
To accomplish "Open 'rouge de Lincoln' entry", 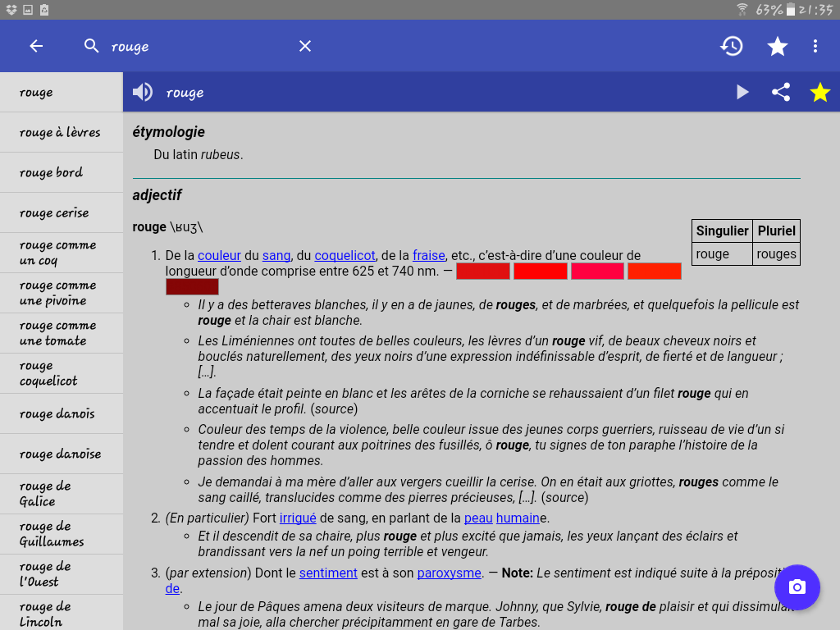I will click(x=62, y=612).
